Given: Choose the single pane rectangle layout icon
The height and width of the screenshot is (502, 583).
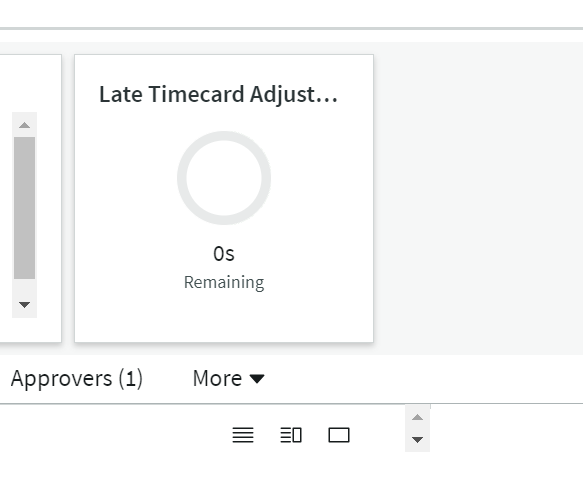Looking at the screenshot, I should pos(339,435).
